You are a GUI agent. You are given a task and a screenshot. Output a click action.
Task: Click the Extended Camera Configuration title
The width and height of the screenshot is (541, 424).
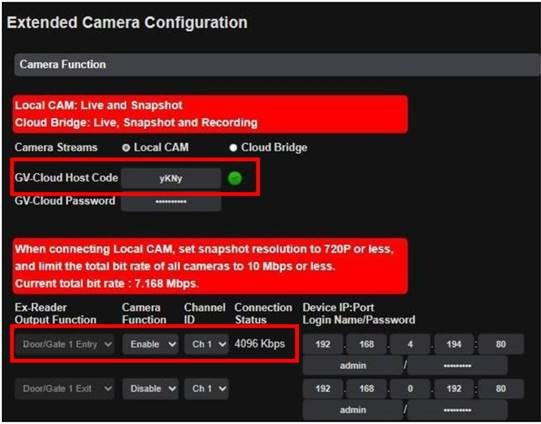click(x=127, y=23)
